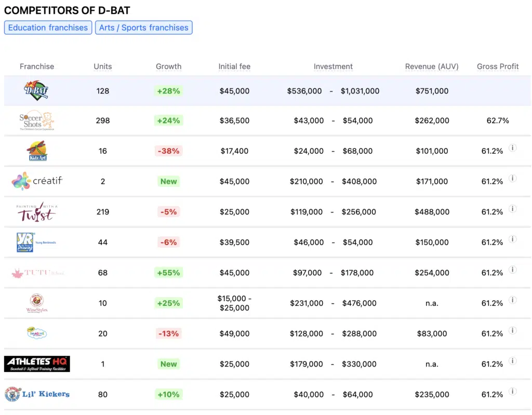Show gross profit info for Painting with a Twist
This screenshot has width=532, height=415.
pos(513,208)
